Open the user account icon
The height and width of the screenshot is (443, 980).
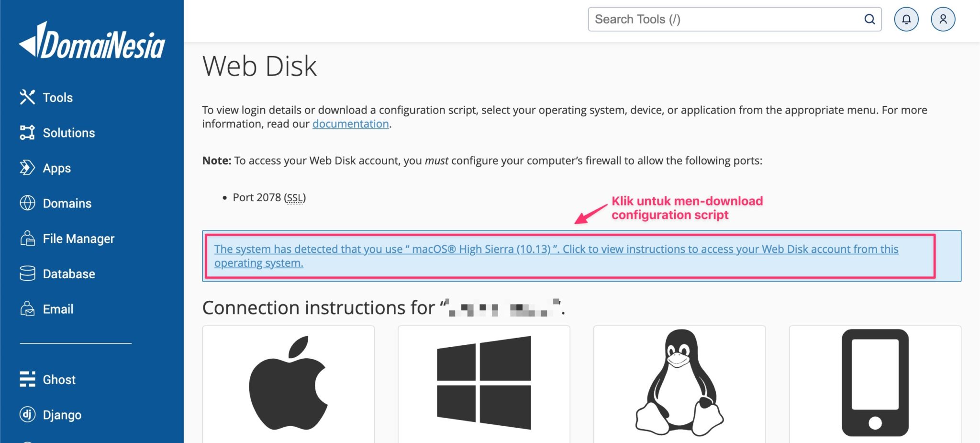point(943,19)
